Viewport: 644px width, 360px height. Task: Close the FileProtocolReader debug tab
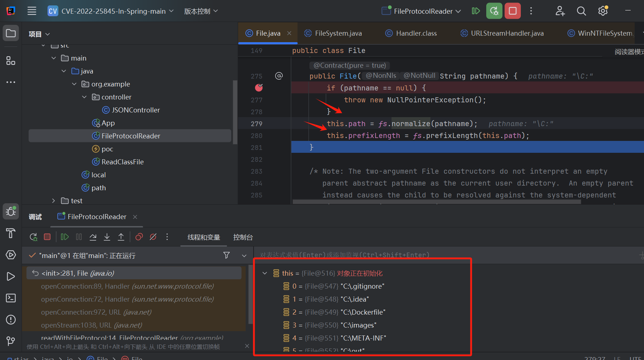tap(135, 217)
